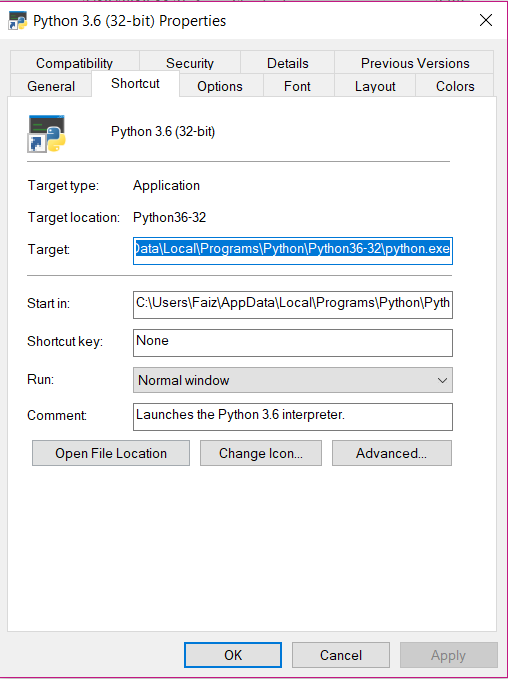Confirm with the OK button

click(233, 655)
